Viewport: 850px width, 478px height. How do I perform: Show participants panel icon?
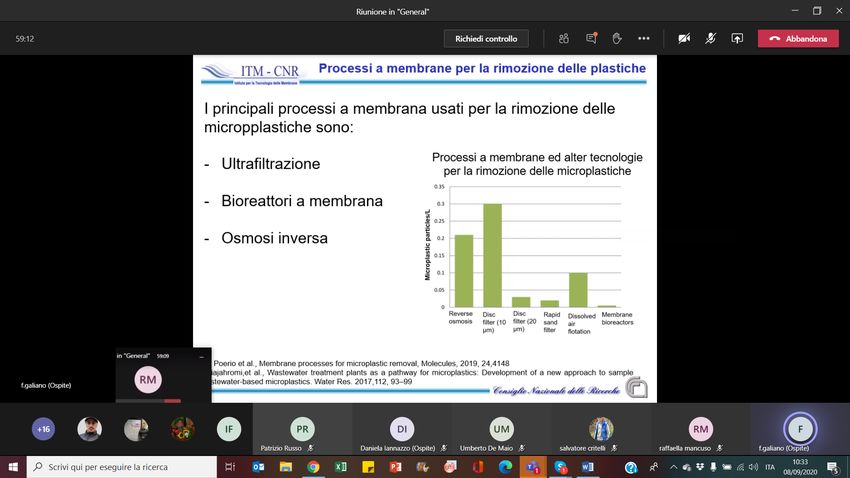pyautogui.click(x=564, y=38)
